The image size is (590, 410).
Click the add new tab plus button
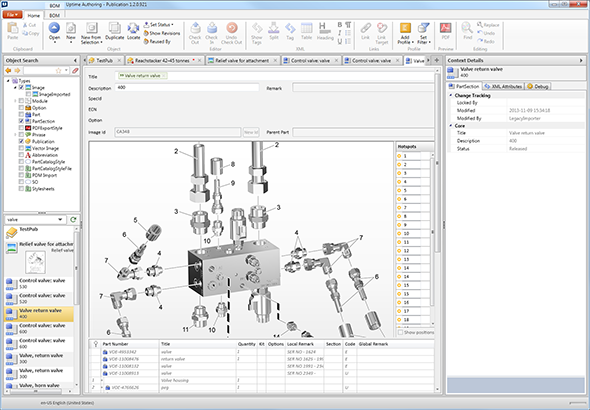(436, 60)
